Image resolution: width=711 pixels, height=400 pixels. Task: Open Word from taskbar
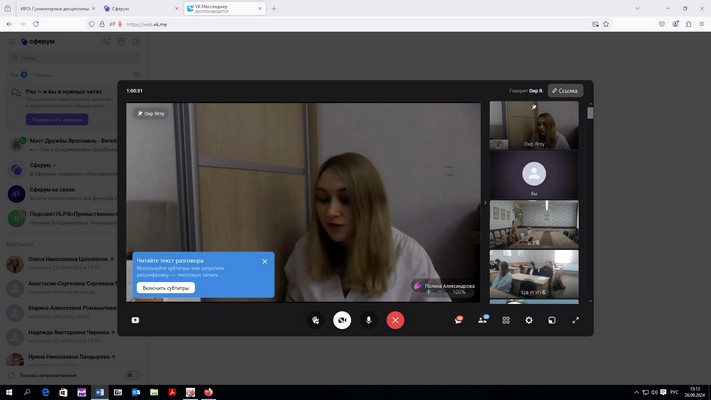click(100, 392)
